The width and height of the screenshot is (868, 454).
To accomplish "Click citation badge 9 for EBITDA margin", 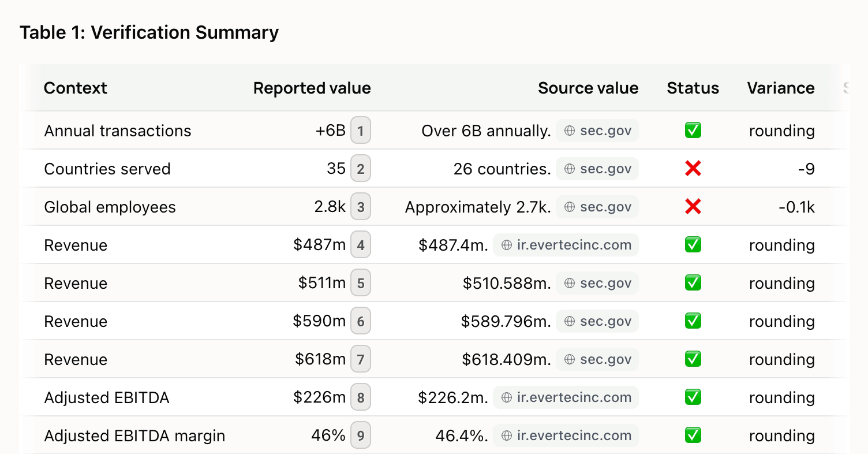I will [361, 436].
